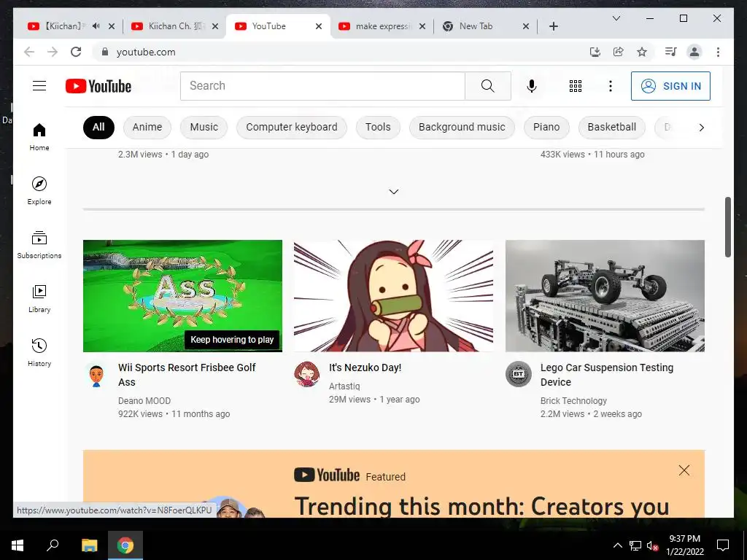747x560 pixels.
Task: Open Chrome tab search dropdown arrow
Action: (x=616, y=18)
